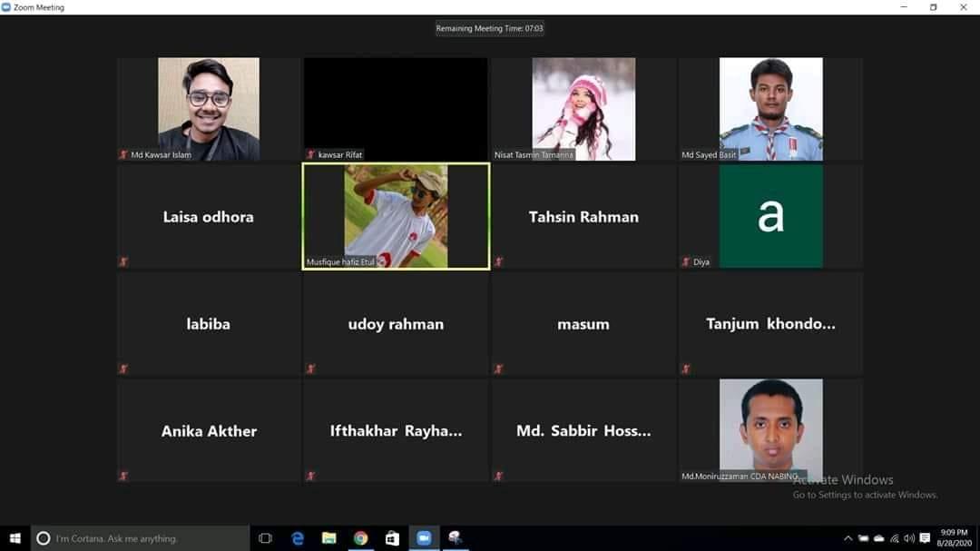
Task: Open File Explorer from the taskbar
Action: [328, 537]
